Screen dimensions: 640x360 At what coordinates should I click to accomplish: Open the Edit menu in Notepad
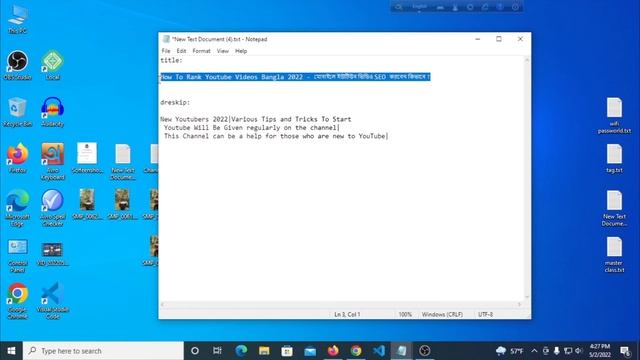coord(181,51)
